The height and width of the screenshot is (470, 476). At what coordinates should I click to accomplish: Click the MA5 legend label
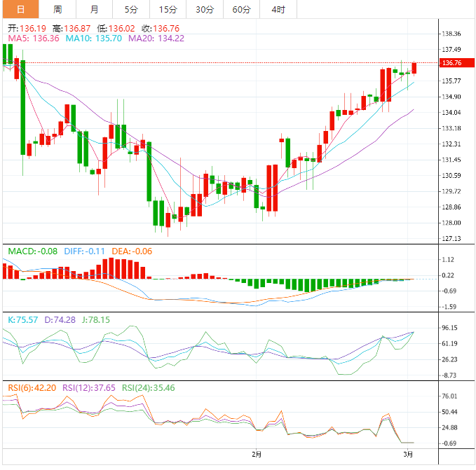[x=33, y=39]
